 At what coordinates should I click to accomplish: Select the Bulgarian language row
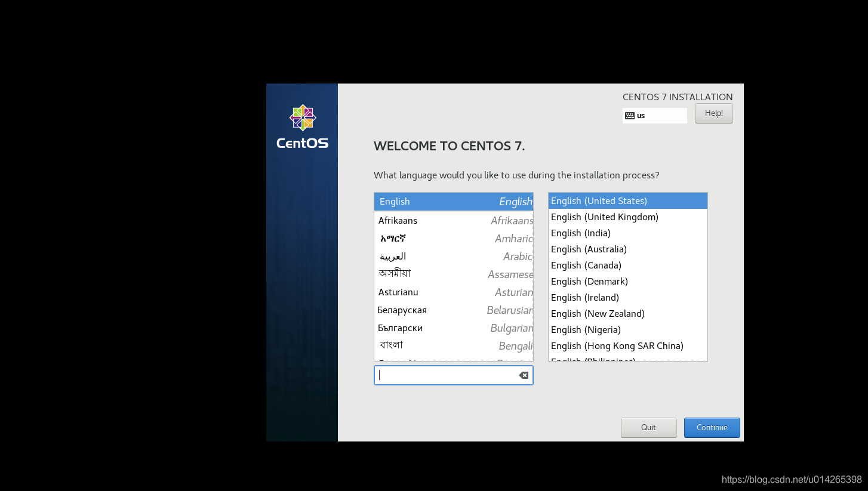[454, 328]
